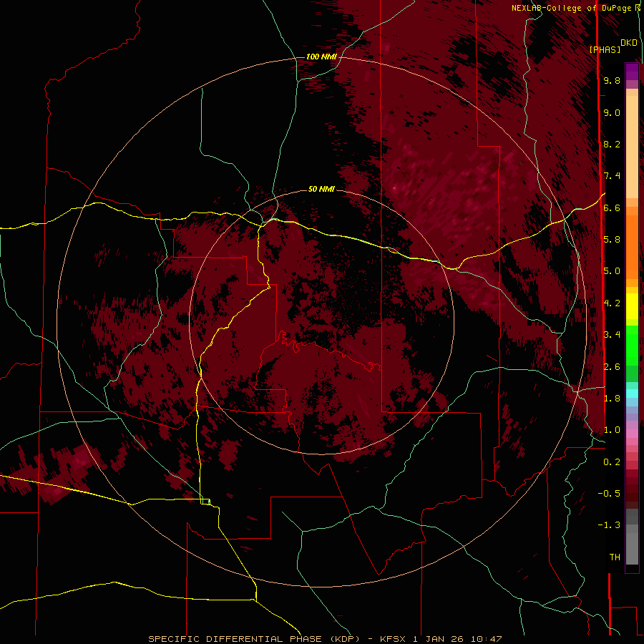The height and width of the screenshot is (644, 644).
Task: Click the 0.2 scale value
Action: [x=612, y=462]
